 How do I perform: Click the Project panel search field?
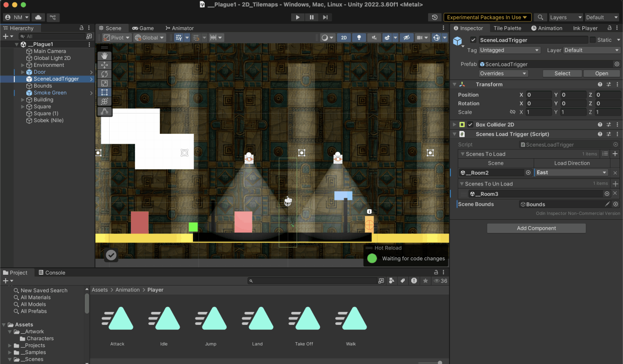(312, 281)
